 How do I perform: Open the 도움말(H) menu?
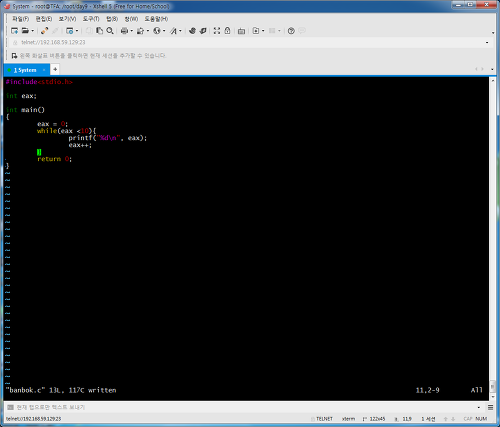pos(156,19)
